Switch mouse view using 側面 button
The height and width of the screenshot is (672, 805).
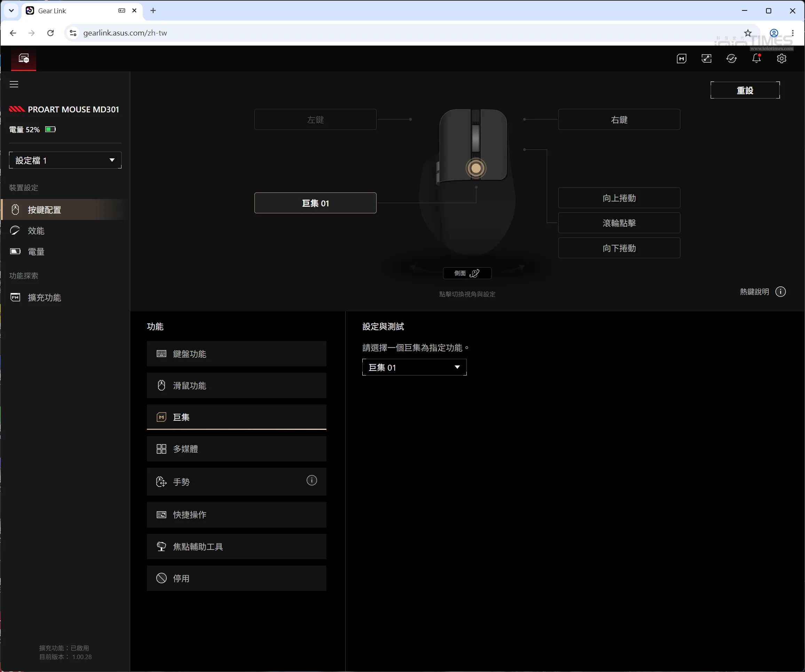tap(467, 273)
